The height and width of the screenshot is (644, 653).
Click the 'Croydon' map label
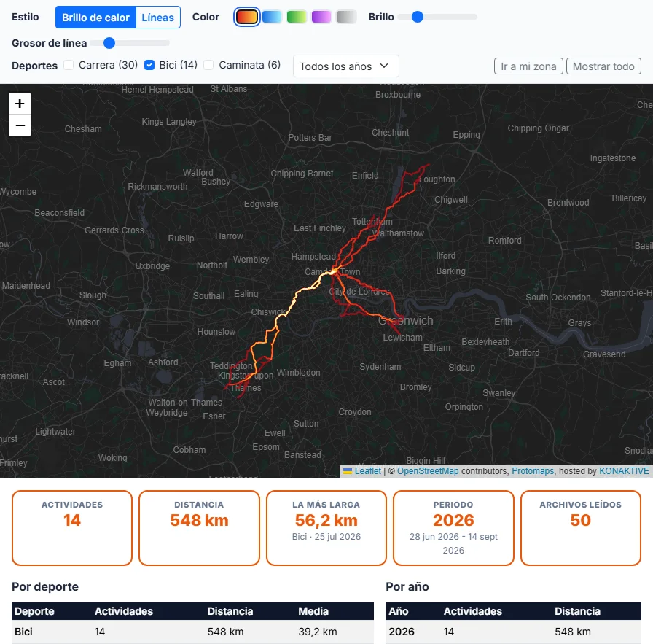[355, 412]
